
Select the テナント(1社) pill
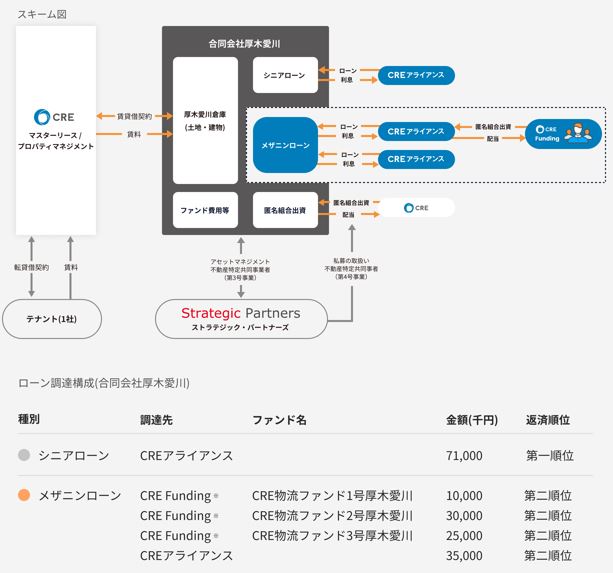pyautogui.click(x=52, y=319)
